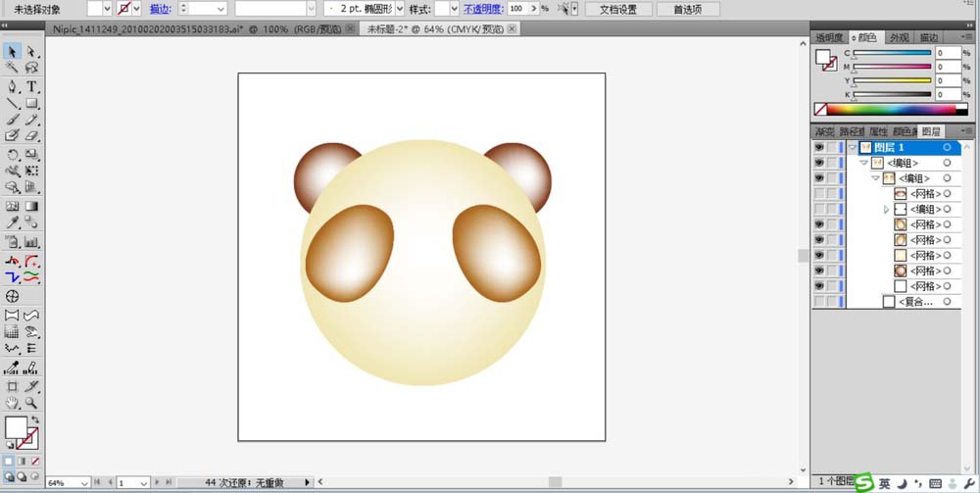980x493 pixels.
Task: Click the 文档设置 button
Action: point(618,10)
